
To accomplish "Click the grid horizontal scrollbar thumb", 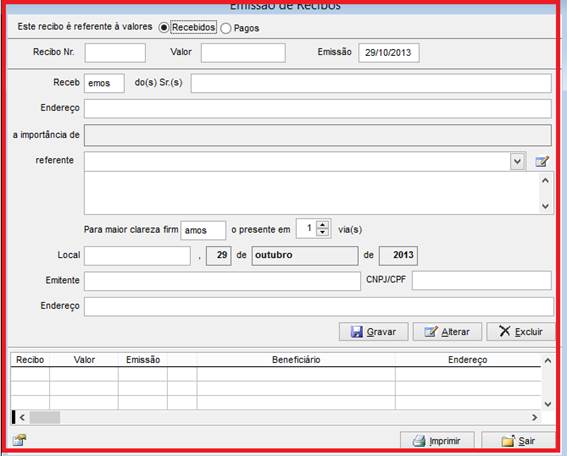I will point(45,418).
